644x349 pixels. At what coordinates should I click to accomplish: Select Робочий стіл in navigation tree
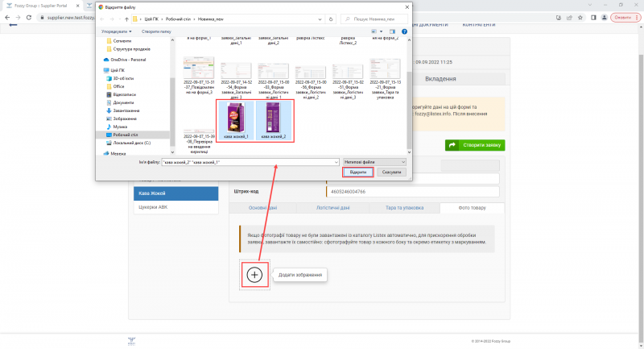[126, 135]
